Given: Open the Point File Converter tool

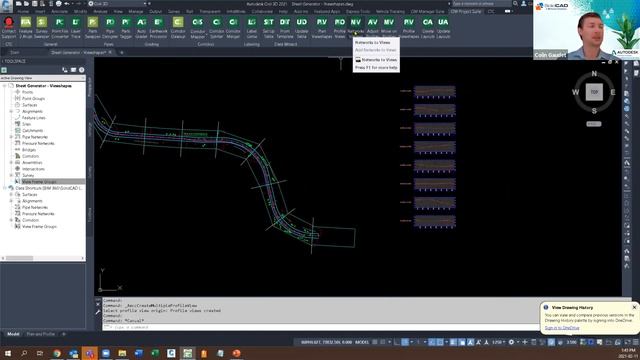Looking at the screenshot, I should (60, 27).
